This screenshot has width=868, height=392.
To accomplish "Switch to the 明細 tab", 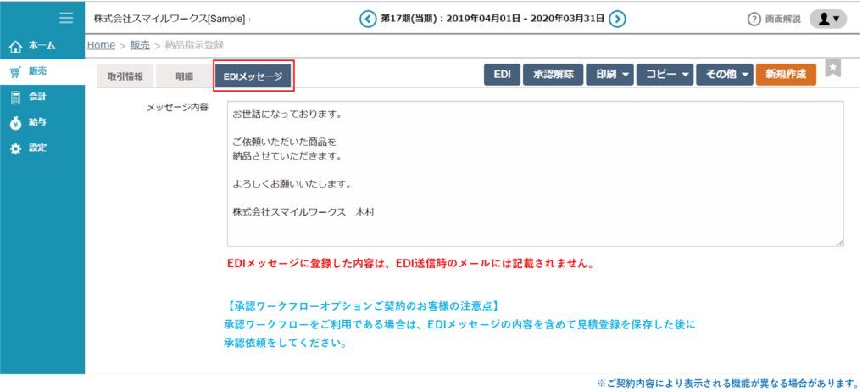I will pos(184,76).
